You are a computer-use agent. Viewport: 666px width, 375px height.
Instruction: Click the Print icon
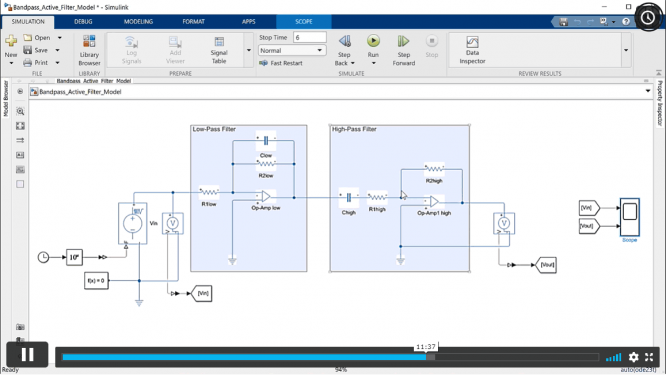click(28, 62)
